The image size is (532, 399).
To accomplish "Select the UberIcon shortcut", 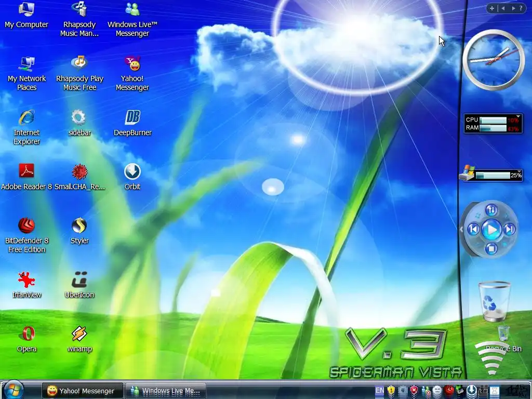I will tap(79, 285).
